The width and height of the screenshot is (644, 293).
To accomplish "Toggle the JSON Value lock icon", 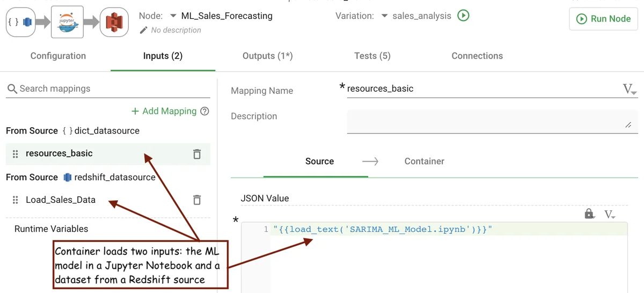I will tap(589, 214).
